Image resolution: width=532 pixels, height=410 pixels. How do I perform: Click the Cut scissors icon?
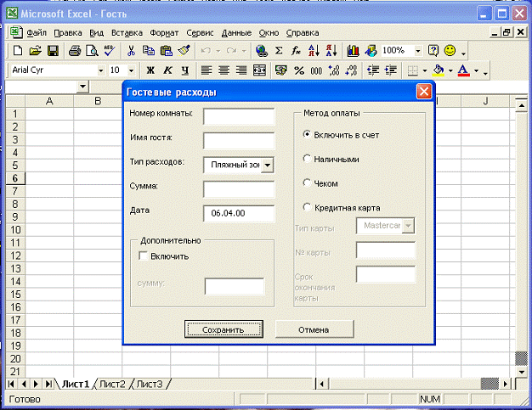131,51
